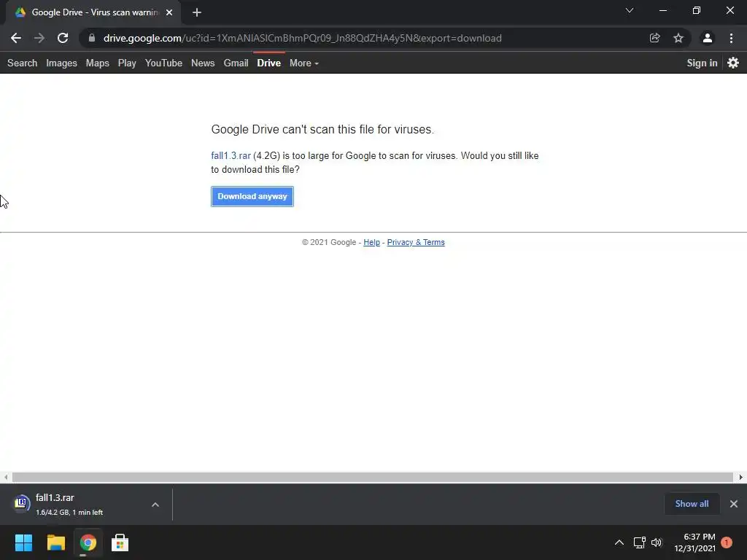
Task: Open Images in the Google bar
Action: click(x=61, y=63)
